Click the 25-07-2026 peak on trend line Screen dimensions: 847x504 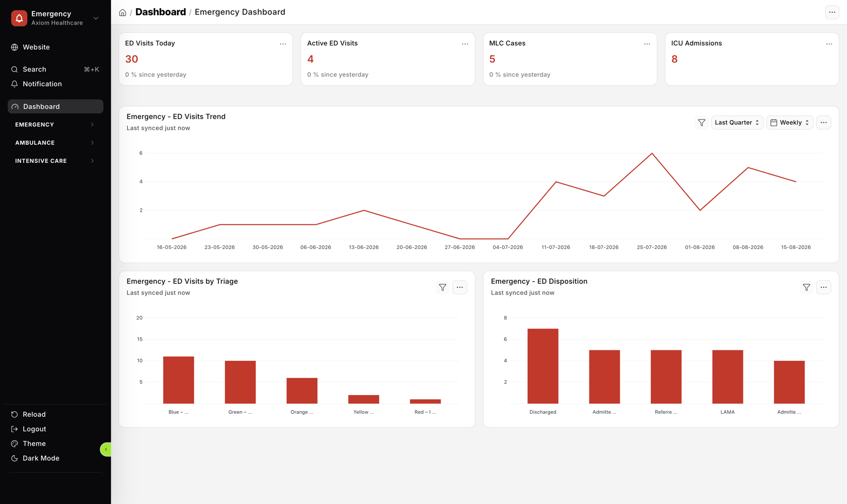(652, 153)
